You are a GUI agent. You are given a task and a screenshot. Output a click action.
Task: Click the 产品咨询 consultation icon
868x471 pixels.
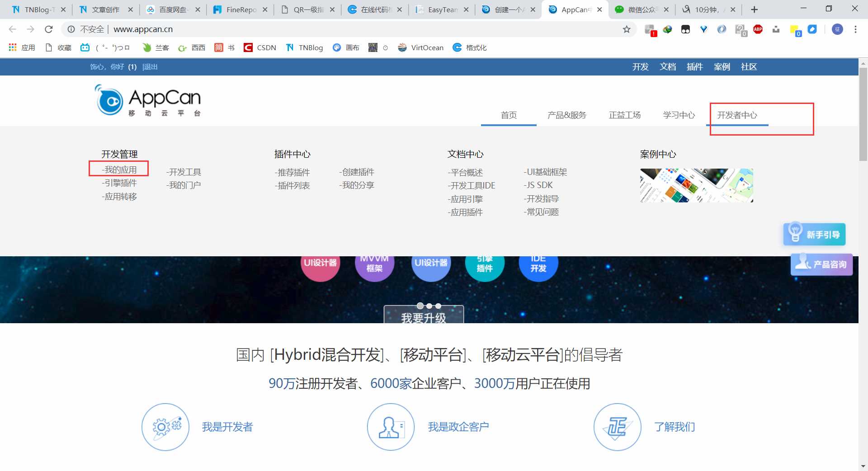821,264
